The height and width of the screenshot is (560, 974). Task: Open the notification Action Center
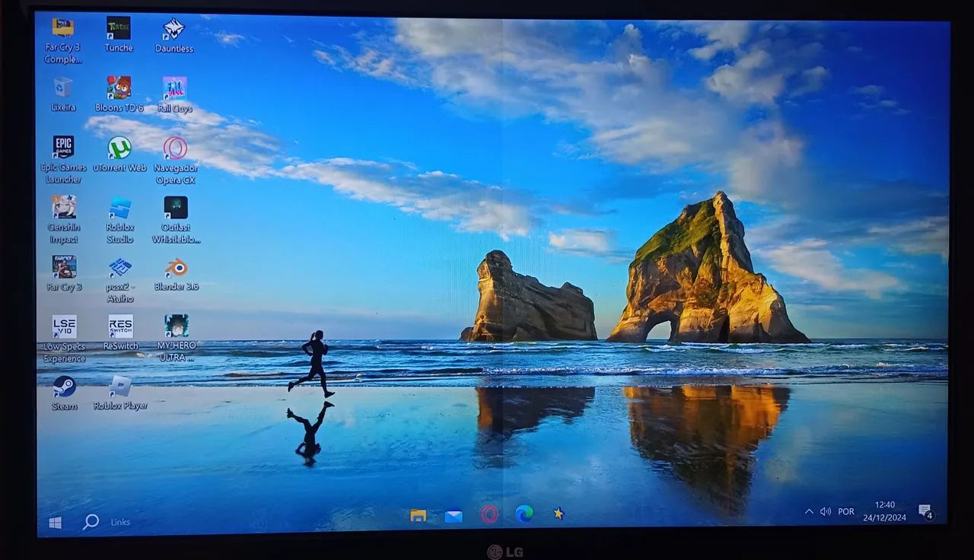coord(925,511)
